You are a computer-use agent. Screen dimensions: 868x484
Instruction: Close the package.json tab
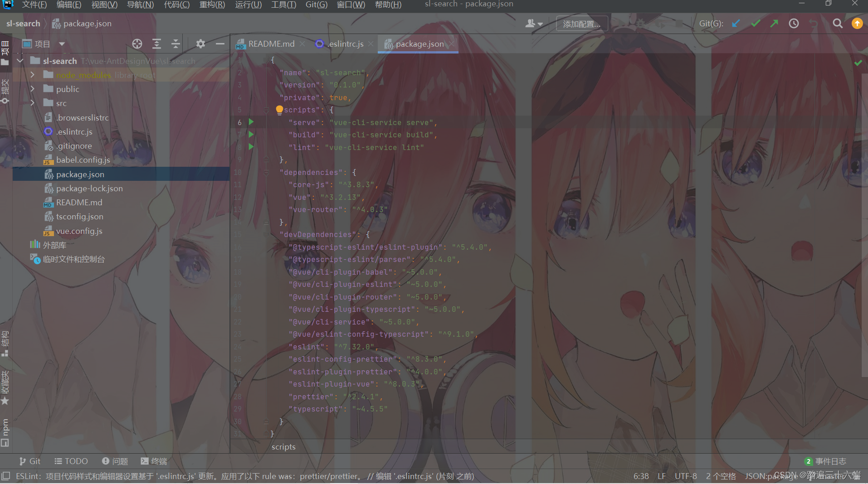coord(452,44)
